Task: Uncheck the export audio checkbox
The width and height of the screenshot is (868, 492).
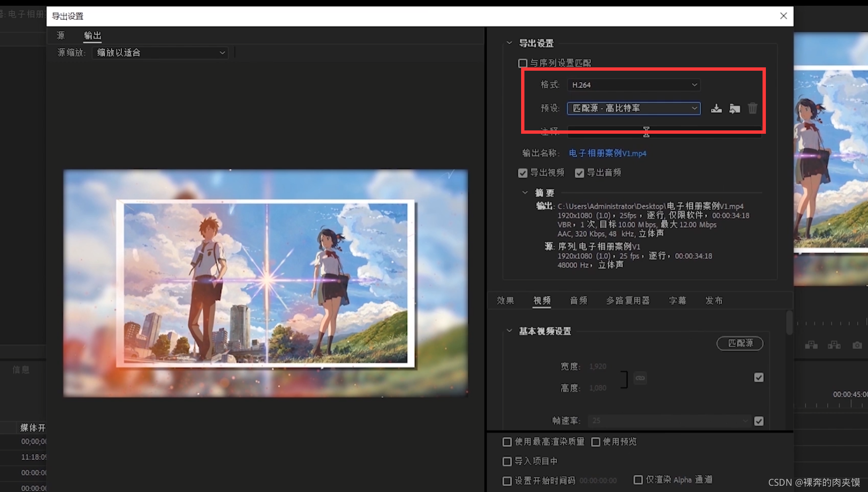Action: pos(579,173)
